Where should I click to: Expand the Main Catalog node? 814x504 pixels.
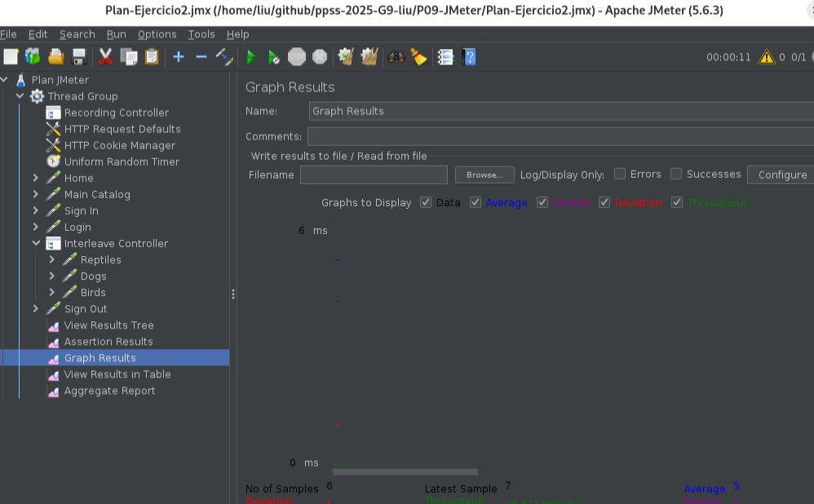(36, 194)
